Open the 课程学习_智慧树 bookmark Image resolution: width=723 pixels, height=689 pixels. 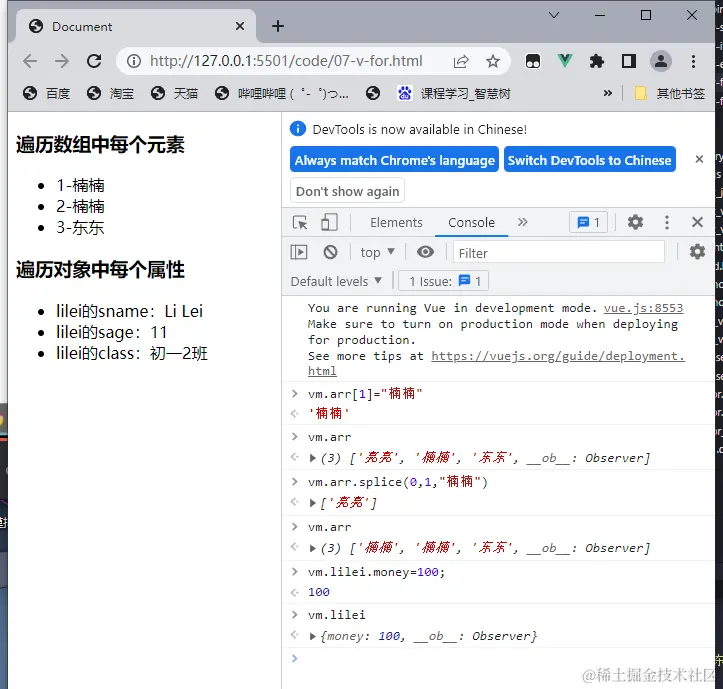point(454,94)
